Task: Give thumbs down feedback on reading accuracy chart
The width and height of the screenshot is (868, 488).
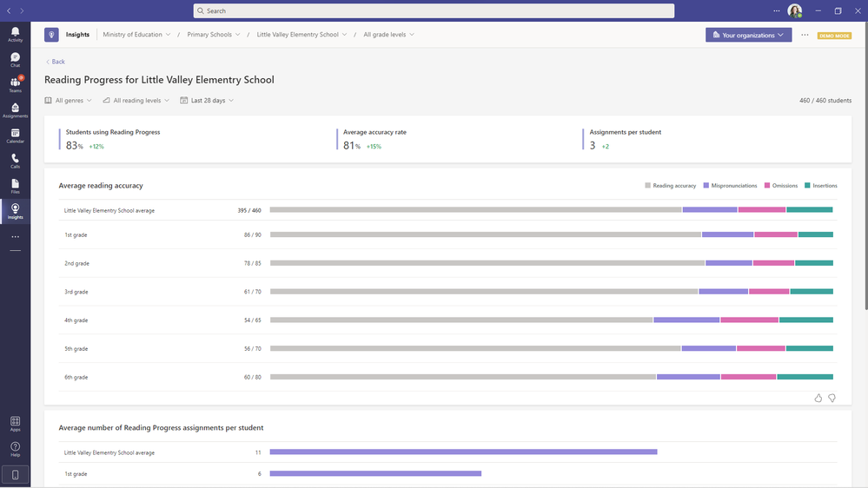Action: pyautogui.click(x=832, y=398)
